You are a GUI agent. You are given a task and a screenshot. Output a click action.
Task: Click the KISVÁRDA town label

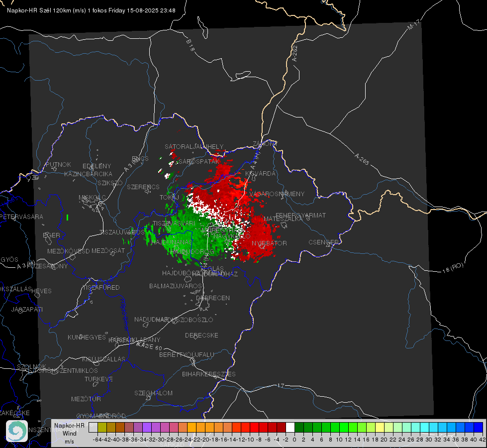pyautogui.click(x=261, y=174)
